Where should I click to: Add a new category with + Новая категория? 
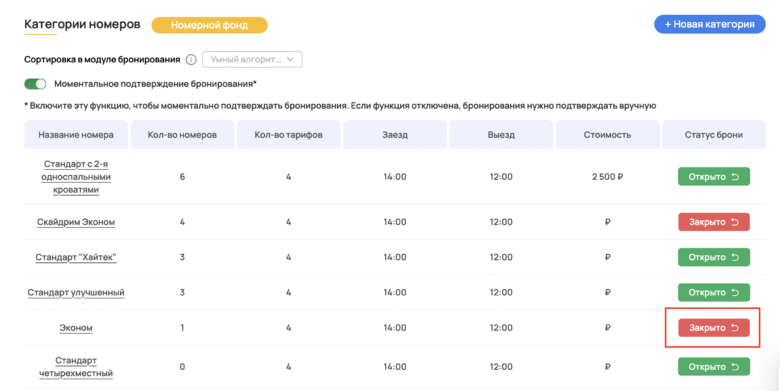(x=709, y=24)
